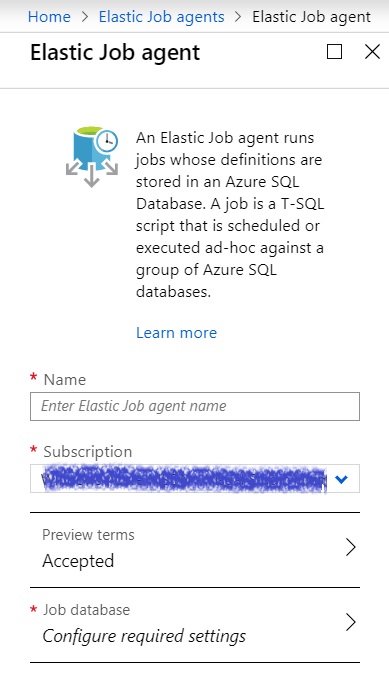
Task: Maximize the Elastic Job agent blade
Action: click(334, 52)
